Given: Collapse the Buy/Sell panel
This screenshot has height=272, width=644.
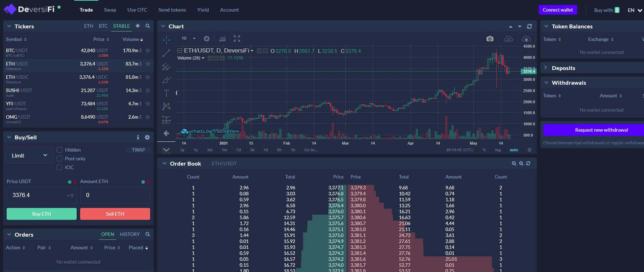Looking at the screenshot, I should 9,137.
